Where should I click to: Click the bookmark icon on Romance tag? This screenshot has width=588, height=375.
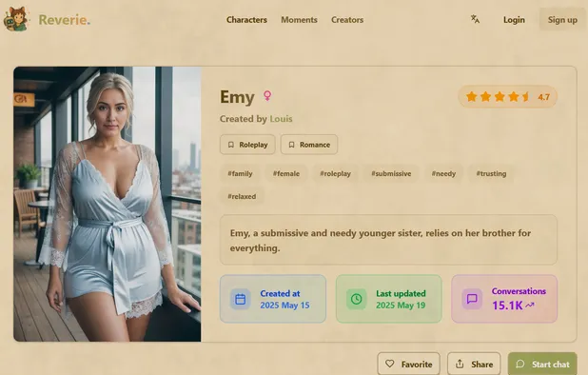292,145
